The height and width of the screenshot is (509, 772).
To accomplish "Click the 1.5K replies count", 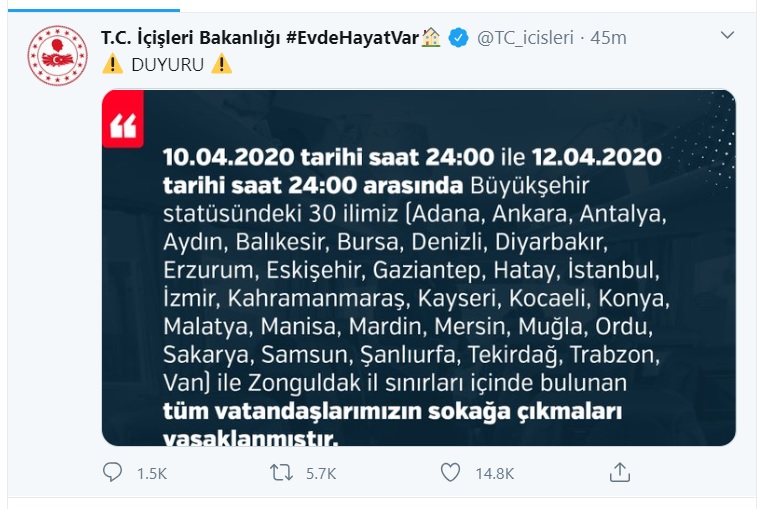I will (x=152, y=474).
